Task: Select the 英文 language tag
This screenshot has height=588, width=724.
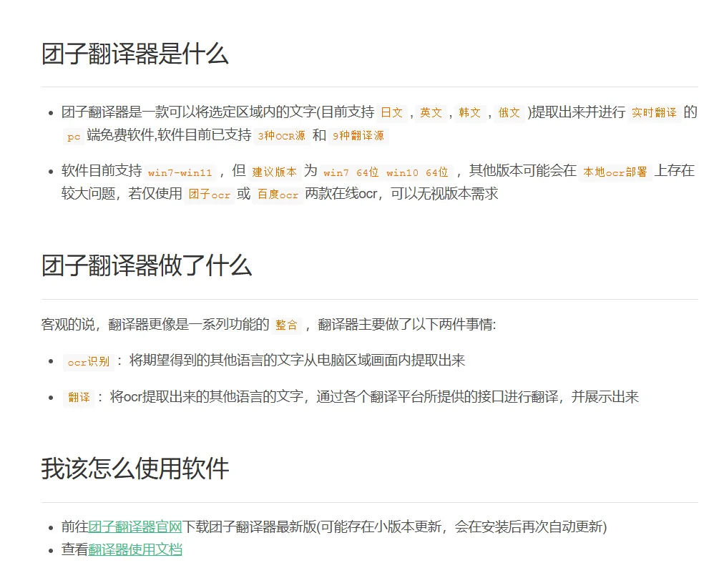Action: pos(431,112)
